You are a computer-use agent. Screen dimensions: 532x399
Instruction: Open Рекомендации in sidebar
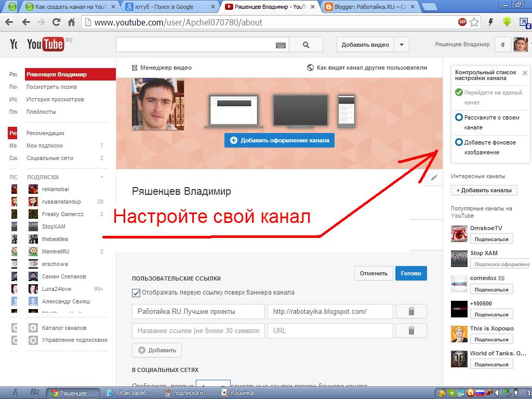pyautogui.click(x=45, y=133)
